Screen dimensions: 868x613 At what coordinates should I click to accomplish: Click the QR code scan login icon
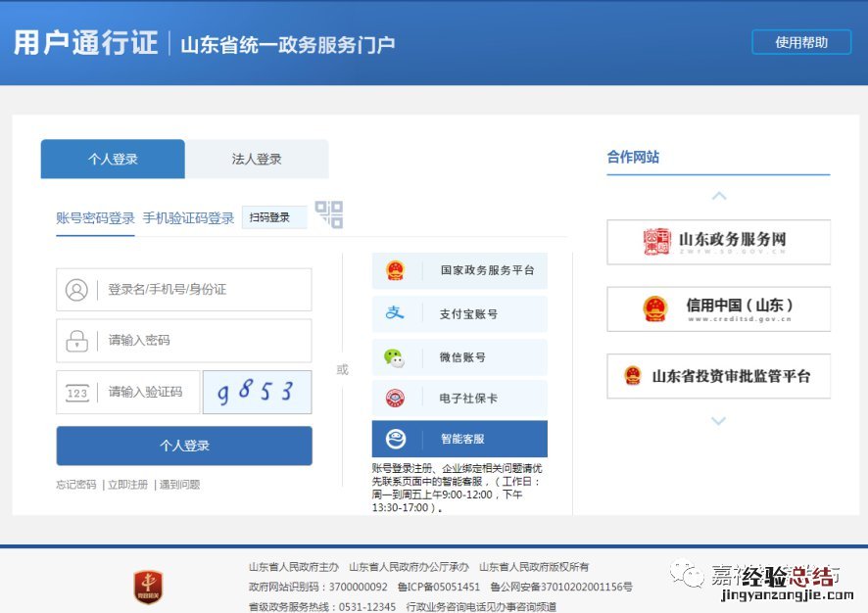pos(329,214)
